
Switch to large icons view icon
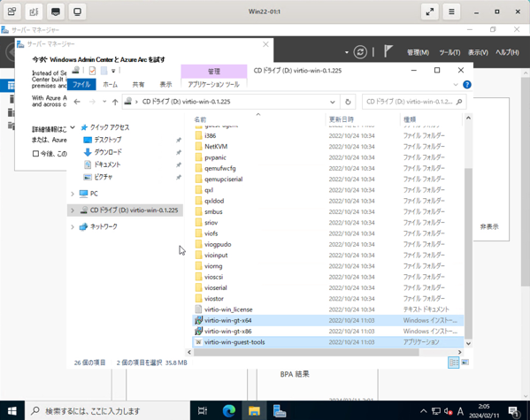465,363
